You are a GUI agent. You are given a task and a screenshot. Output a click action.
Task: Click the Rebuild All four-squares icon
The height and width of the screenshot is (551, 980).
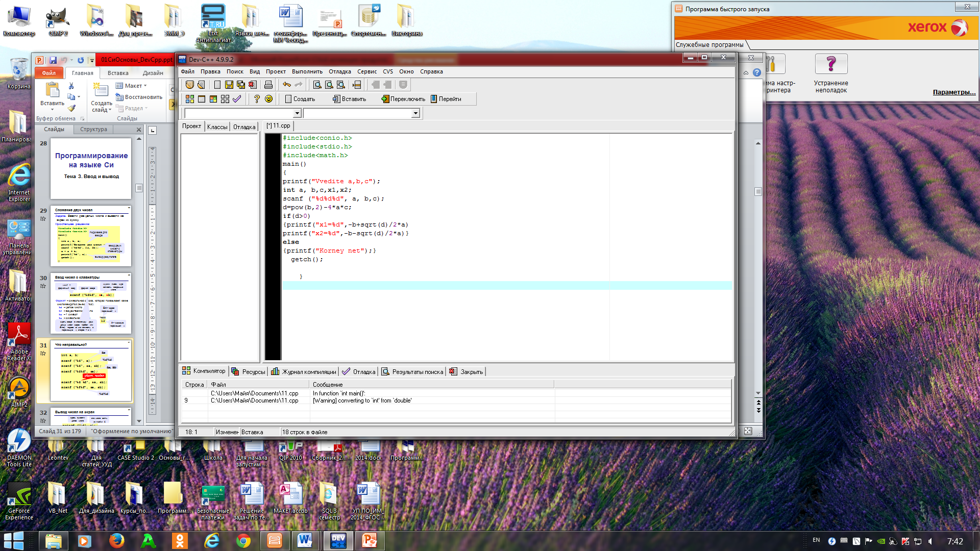(225, 99)
